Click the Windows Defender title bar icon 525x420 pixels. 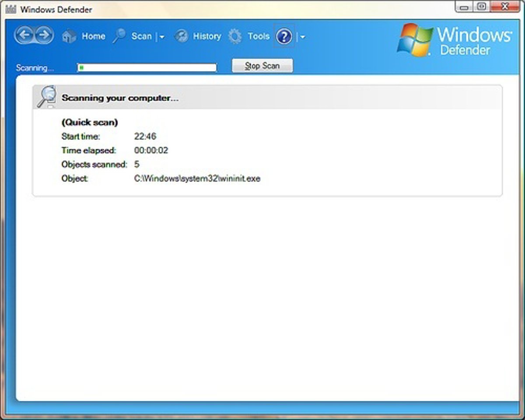point(11,9)
